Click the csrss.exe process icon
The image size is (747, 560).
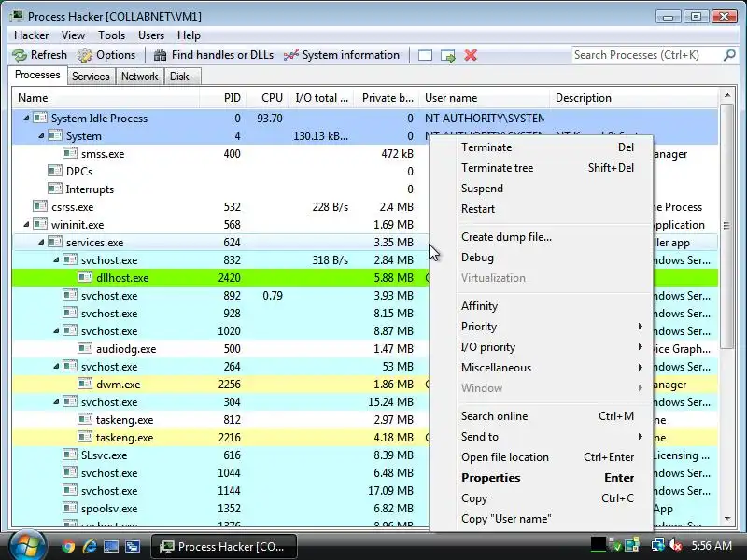click(40, 206)
